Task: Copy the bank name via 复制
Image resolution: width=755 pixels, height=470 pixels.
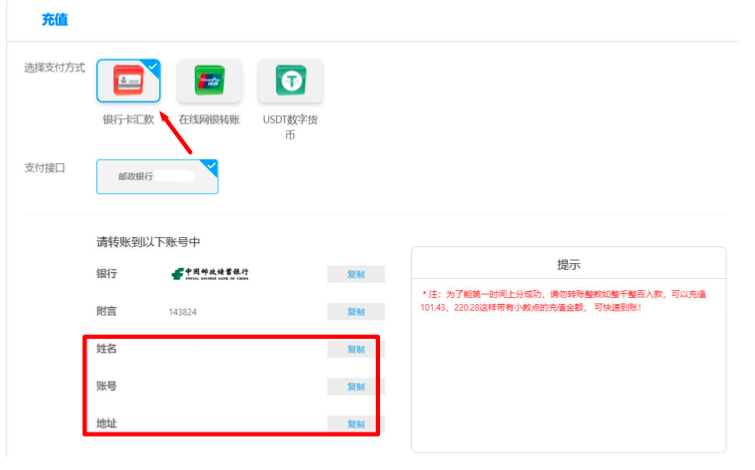Action: (355, 274)
